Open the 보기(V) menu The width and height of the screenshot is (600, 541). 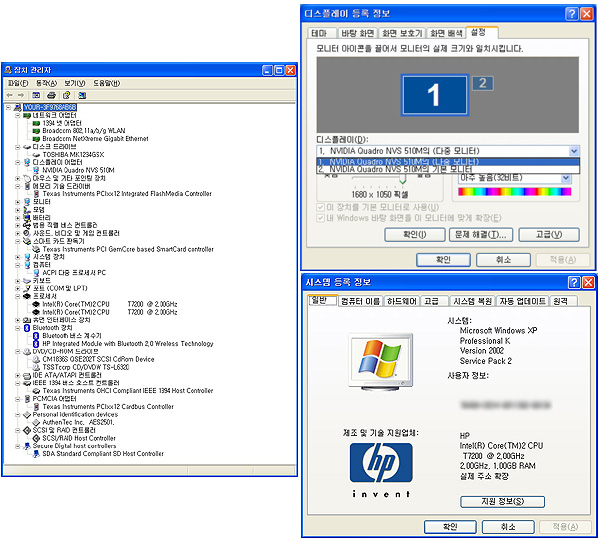[x=74, y=83]
